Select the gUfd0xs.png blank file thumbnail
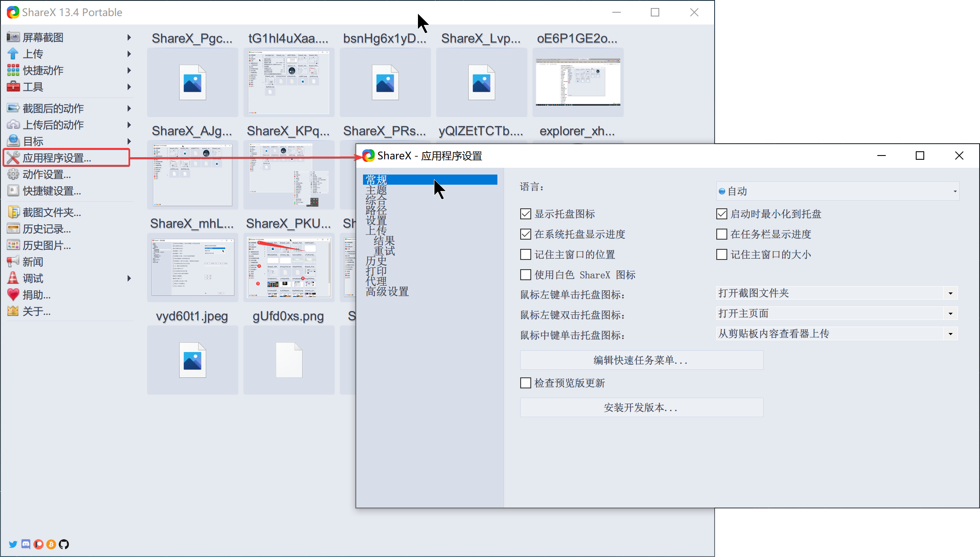The width and height of the screenshot is (980, 557). tap(289, 360)
